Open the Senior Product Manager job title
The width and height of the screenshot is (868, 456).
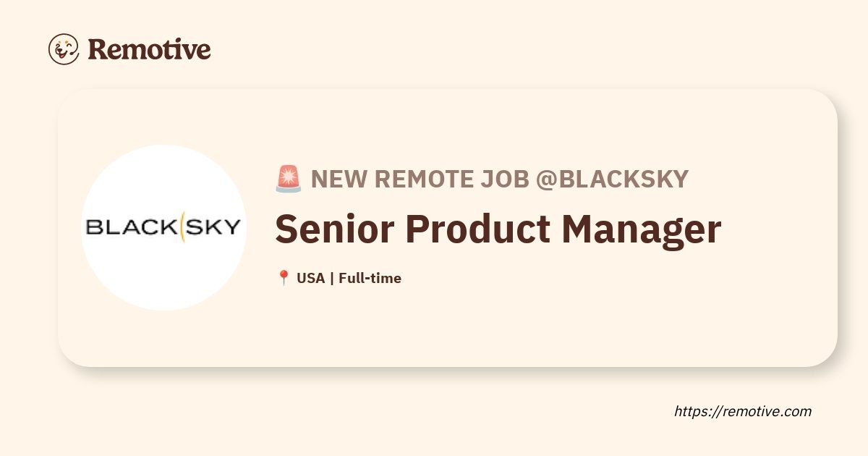(x=498, y=229)
